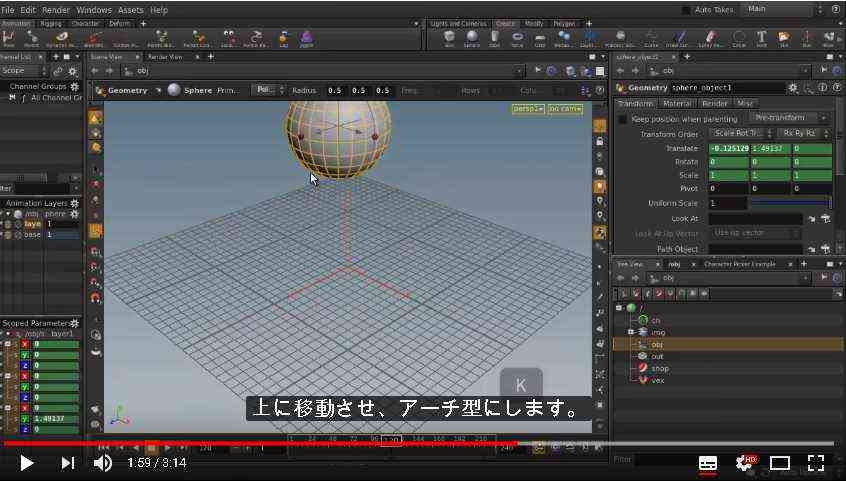Switch to the Material parameter tab
The image size is (846, 482).
pyautogui.click(x=677, y=103)
